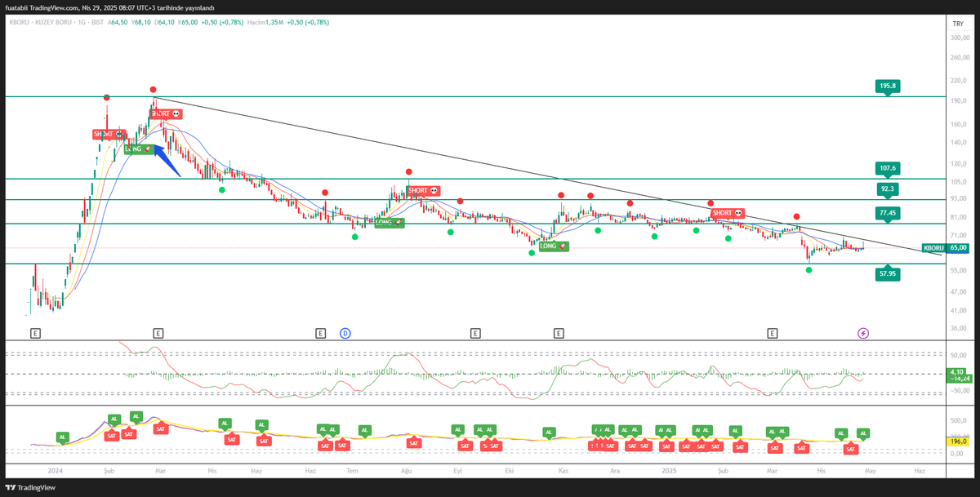980x497 pixels.
Task: Click the 2025 label on time axis
Action: (670, 471)
